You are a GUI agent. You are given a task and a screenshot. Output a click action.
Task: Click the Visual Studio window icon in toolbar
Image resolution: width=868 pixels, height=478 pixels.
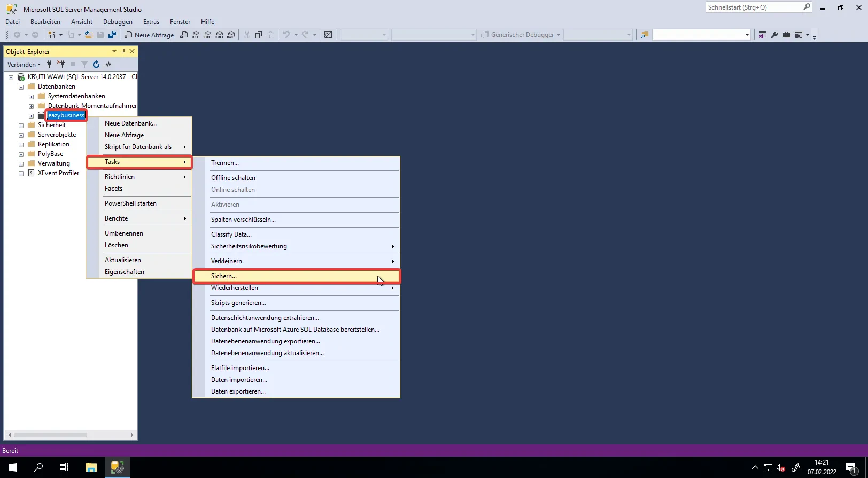[763, 35]
